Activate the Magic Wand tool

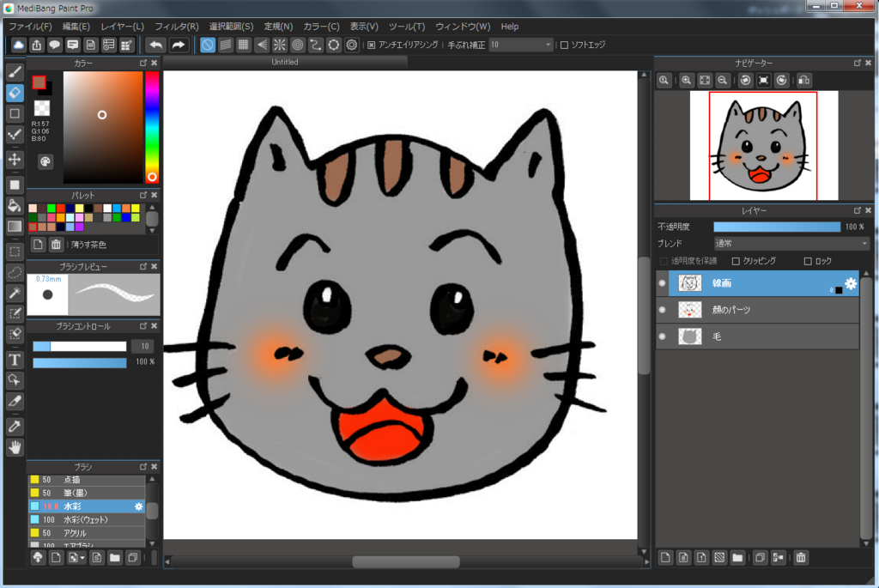(x=15, y=293)
